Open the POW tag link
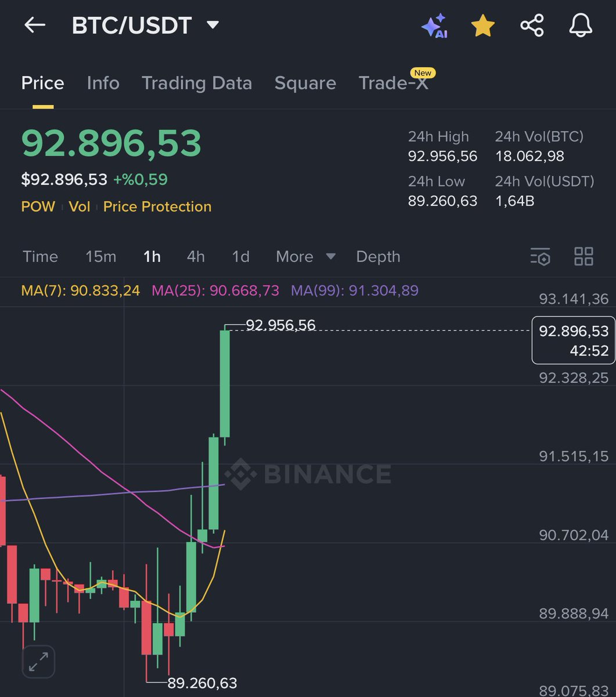 click(37, 206)
